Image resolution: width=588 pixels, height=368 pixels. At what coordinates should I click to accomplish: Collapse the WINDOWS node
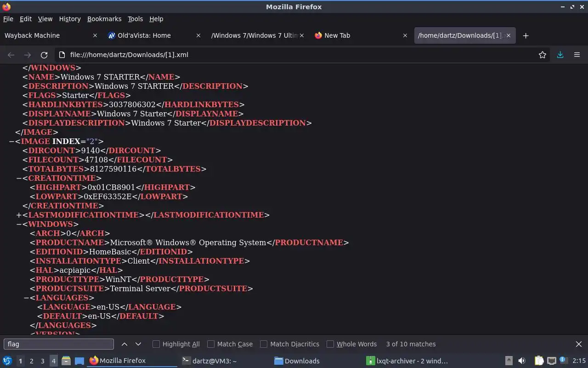[x=19, y=224]
